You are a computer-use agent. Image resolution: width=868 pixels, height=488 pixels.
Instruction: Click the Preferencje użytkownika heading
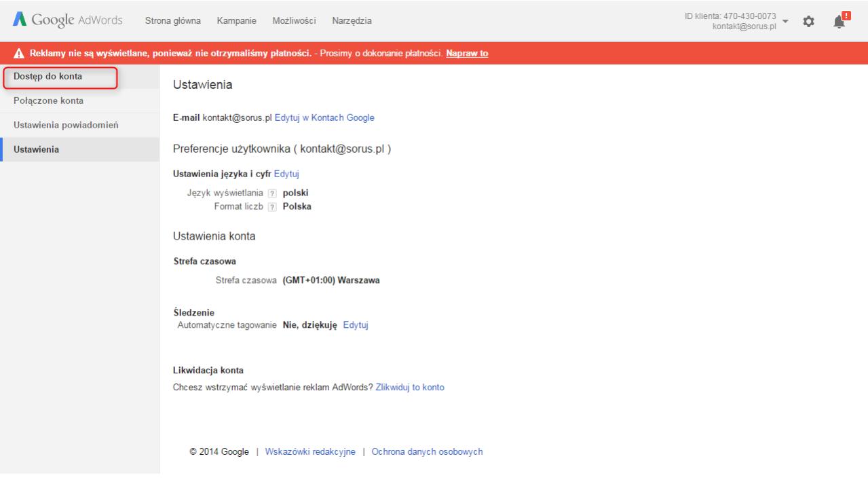tap(282, 149)
